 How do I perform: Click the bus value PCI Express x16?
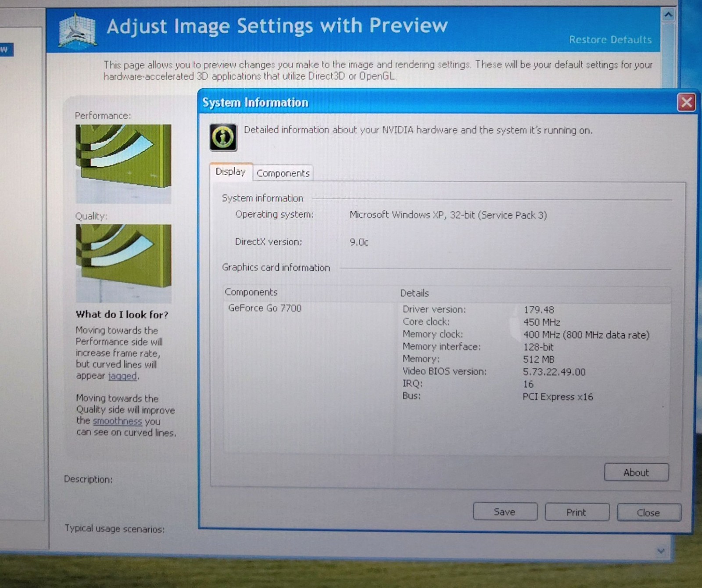(558, 397)
